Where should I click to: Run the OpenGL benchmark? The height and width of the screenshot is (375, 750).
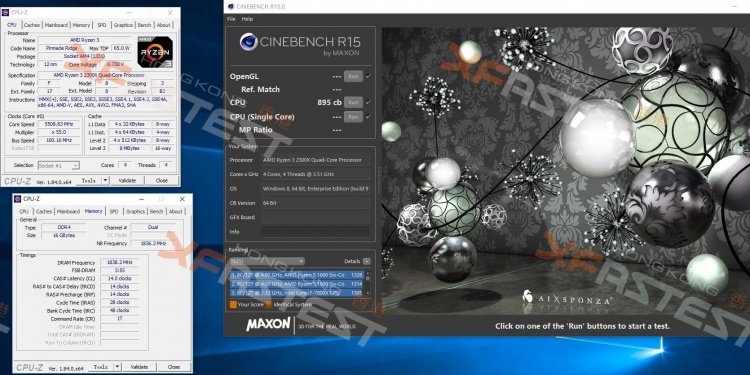coord(353,76)
